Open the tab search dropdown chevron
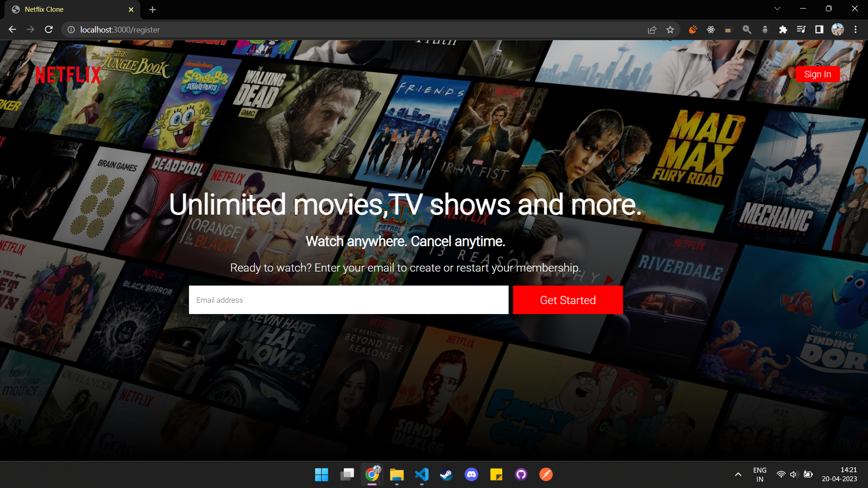 (777, 9)
